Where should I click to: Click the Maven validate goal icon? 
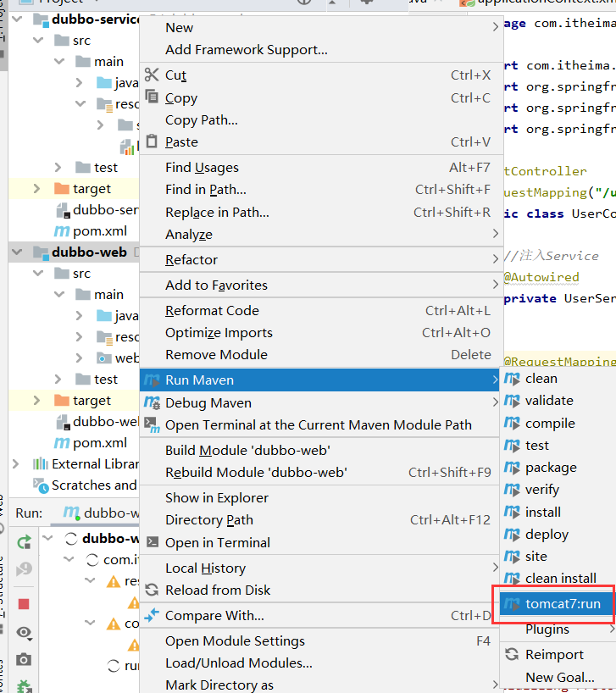512,401
